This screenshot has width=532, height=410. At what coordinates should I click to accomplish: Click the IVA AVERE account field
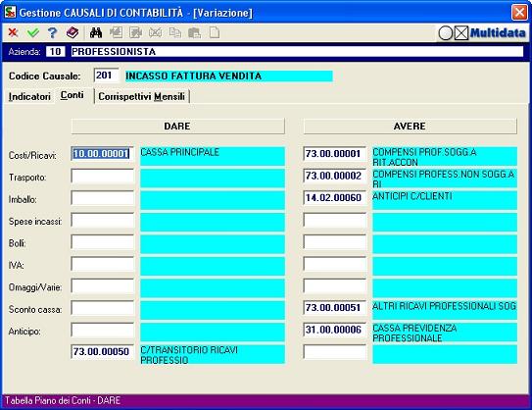[x=335, y=264]
